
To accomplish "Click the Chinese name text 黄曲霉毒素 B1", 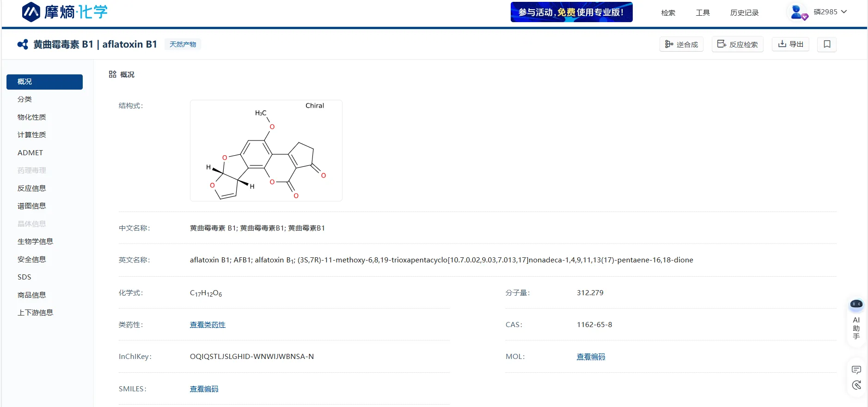I will [x=213, y=228].
